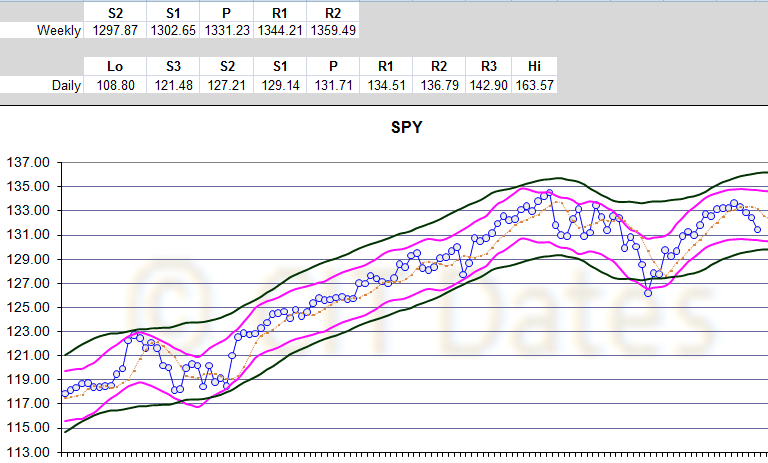768x463 pixels.
Task: Select the Weekly S2 value 1297.87
Action: point(115,30)
